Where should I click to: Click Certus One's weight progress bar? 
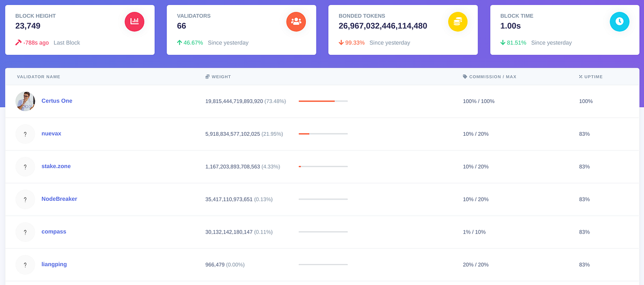(x=323, y=101)
